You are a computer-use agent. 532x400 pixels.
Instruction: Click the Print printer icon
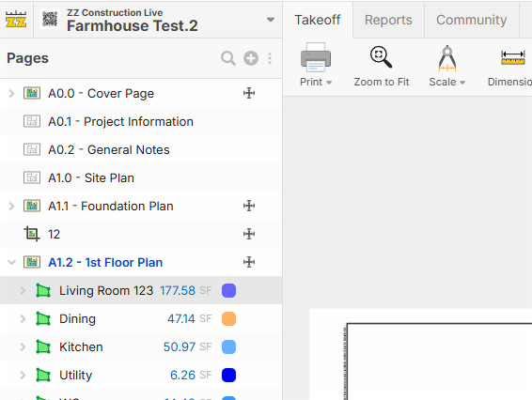tap(316, 57)
